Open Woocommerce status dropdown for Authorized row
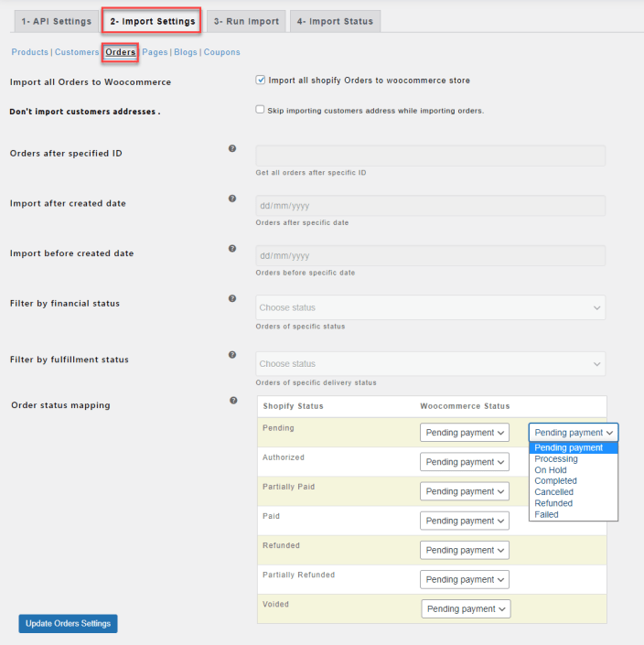Image resolution: width=644 pixels, height=645 pixels. (465, 461)
